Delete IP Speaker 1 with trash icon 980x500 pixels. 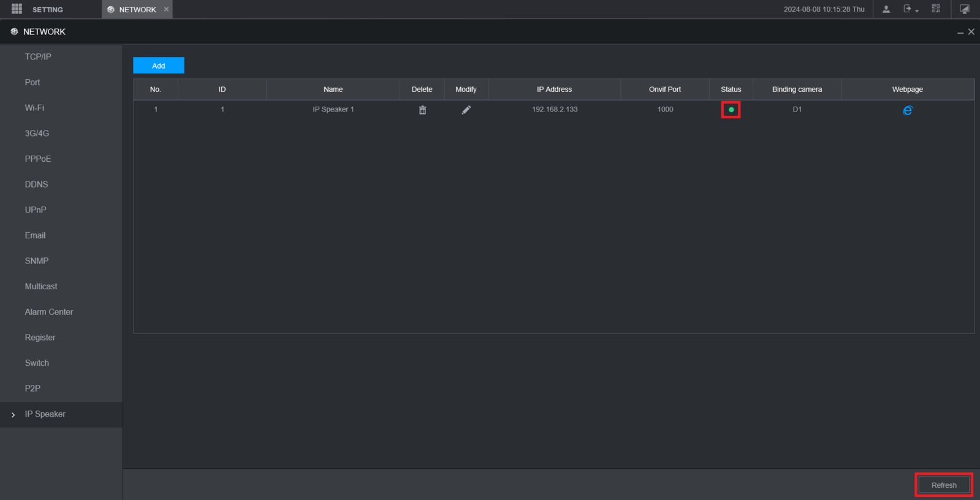pos(422,110)
